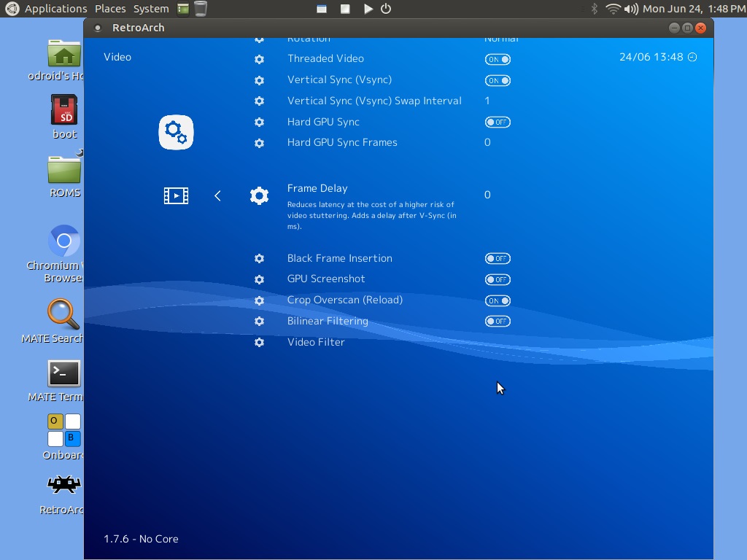The image size is (747, 560).
Task: Open the Video Filter submenu entry
Action: click(316, 342)
